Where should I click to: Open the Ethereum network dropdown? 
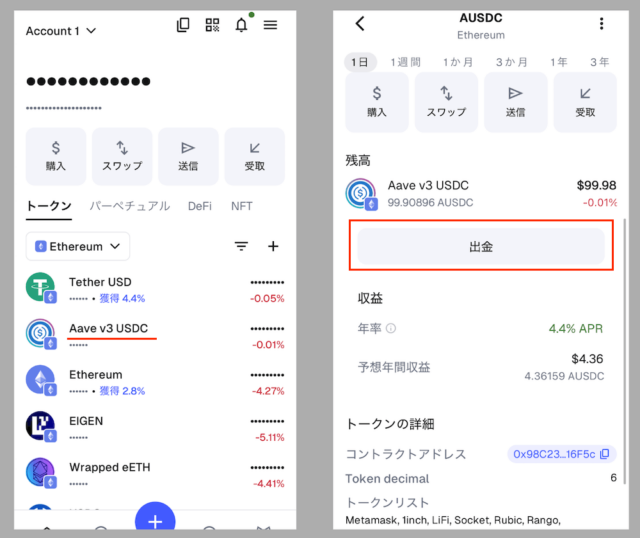coord(77,246)
